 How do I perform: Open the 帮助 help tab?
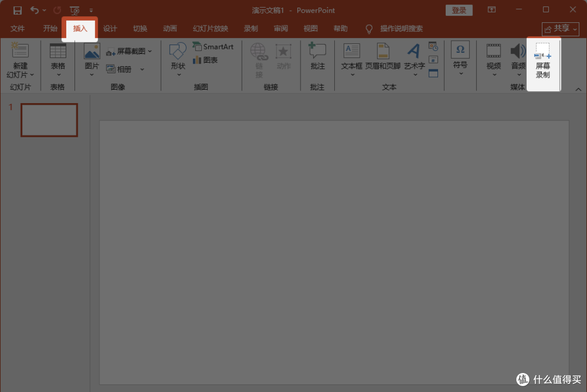pyautogui.click(x=340, y=28)
